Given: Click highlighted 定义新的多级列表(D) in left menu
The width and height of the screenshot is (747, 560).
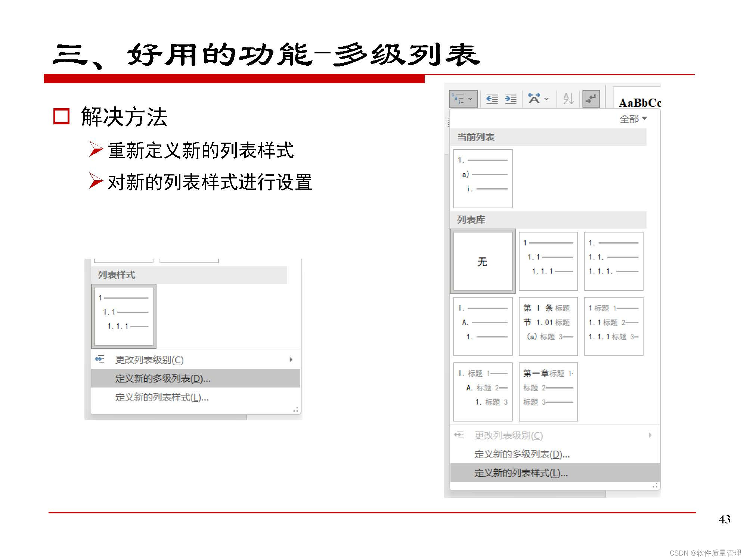Looking at the screenshot, I should [x=195, y=378].
